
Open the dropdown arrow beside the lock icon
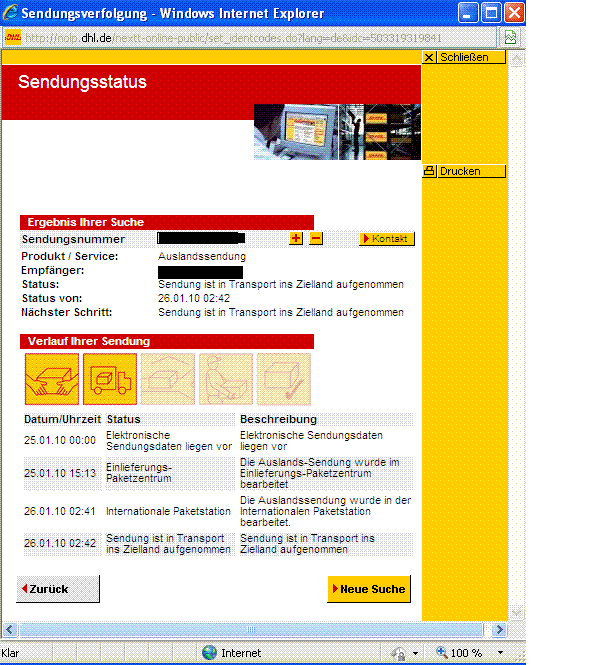pyautogui.click(x=416, y=653)
